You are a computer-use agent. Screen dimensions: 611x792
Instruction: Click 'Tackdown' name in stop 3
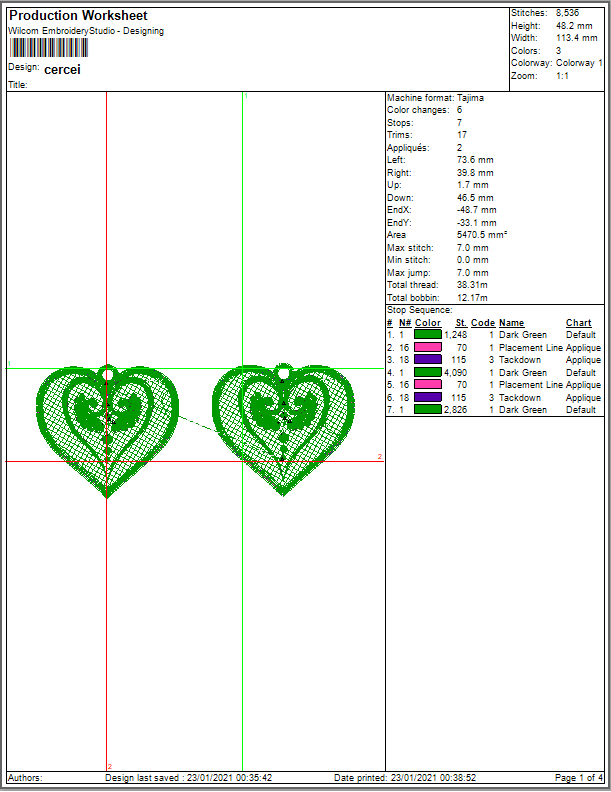(520, 360)
